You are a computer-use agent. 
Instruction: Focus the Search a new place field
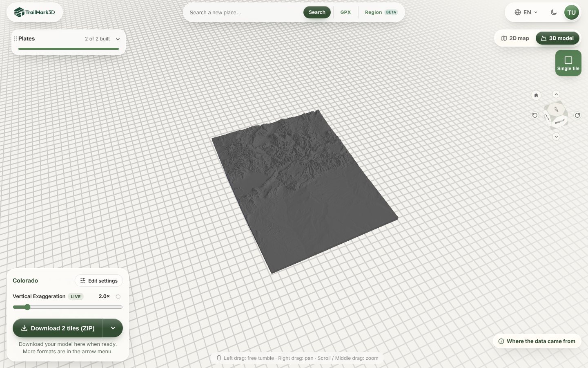244,12
